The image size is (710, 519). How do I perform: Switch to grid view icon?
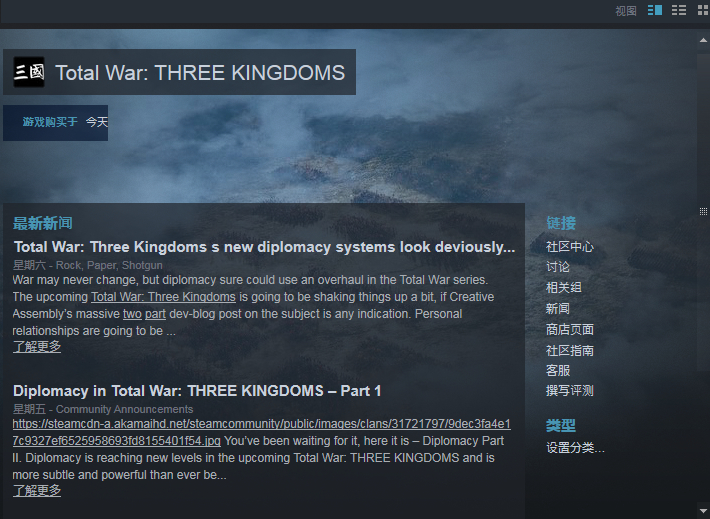point(703,10)
